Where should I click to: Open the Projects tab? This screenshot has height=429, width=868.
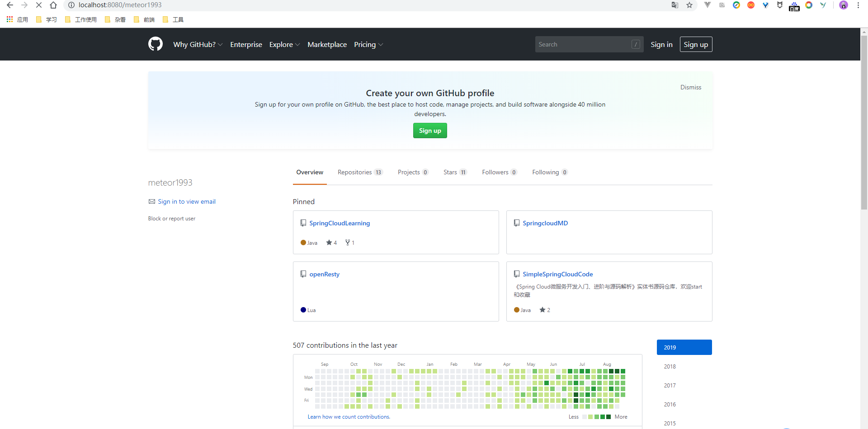pos(413,172)
